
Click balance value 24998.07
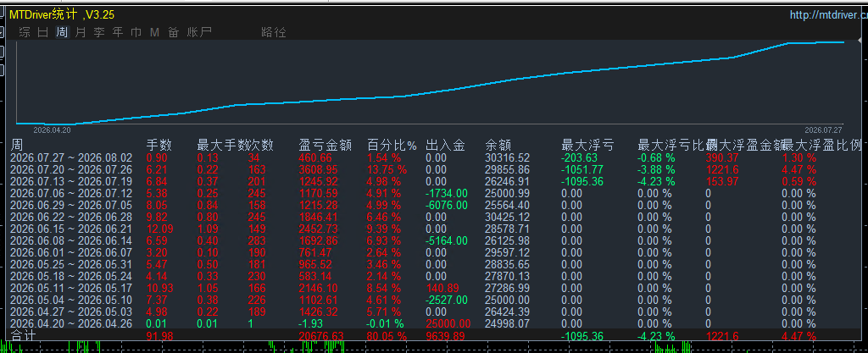tap(508, 323)
